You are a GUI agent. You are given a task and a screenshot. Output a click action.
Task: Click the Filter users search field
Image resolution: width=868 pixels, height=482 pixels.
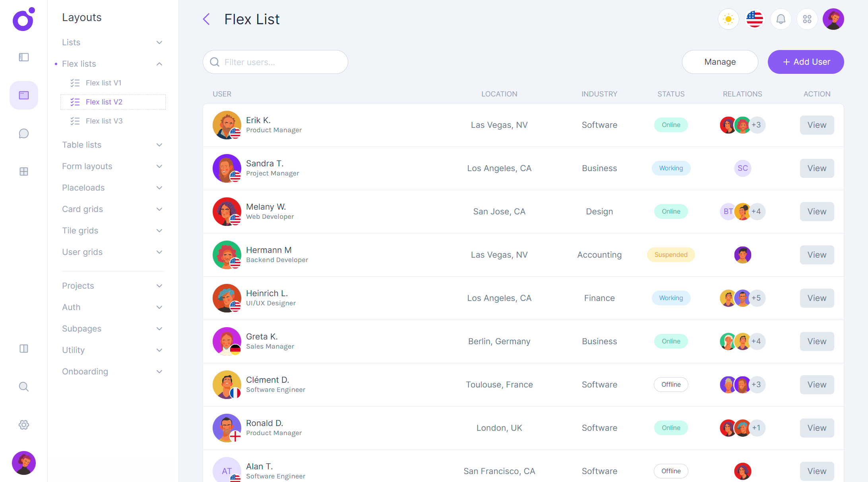pyautogui.click(x=275, y=62)
